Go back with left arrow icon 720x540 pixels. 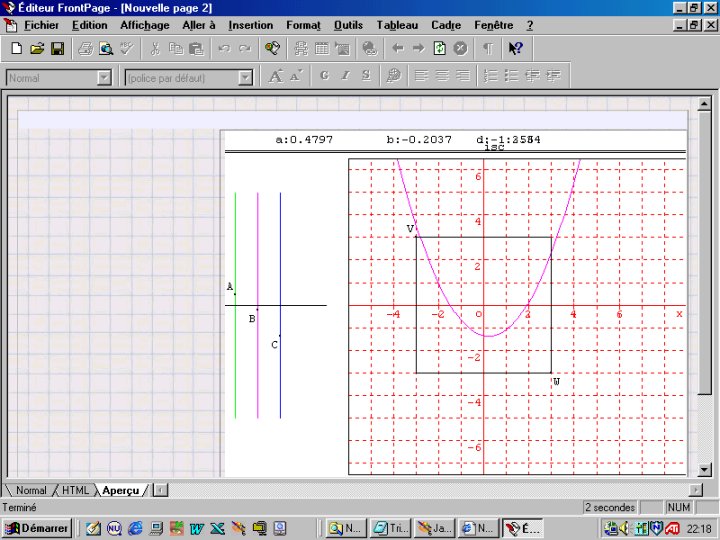398,48
